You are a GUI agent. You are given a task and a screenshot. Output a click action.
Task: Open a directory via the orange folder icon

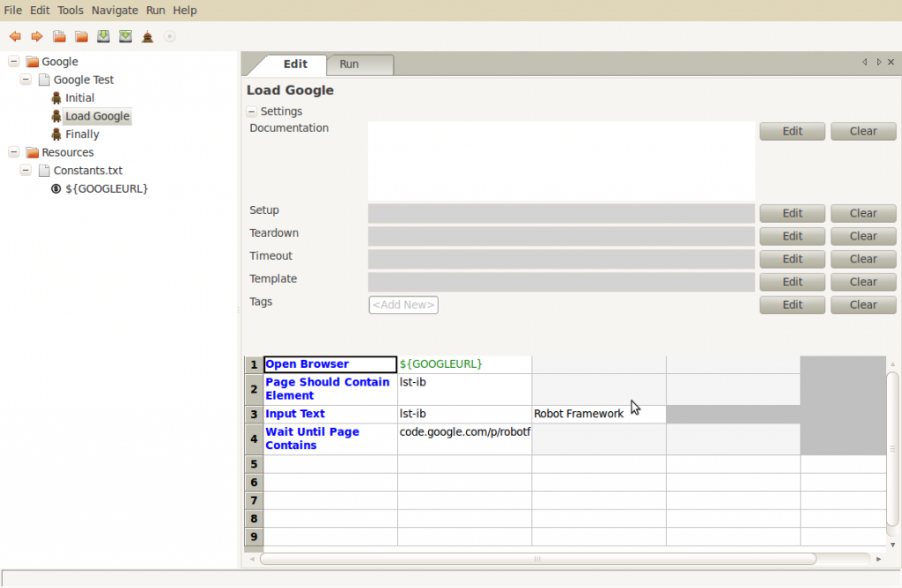click(80, 36)
